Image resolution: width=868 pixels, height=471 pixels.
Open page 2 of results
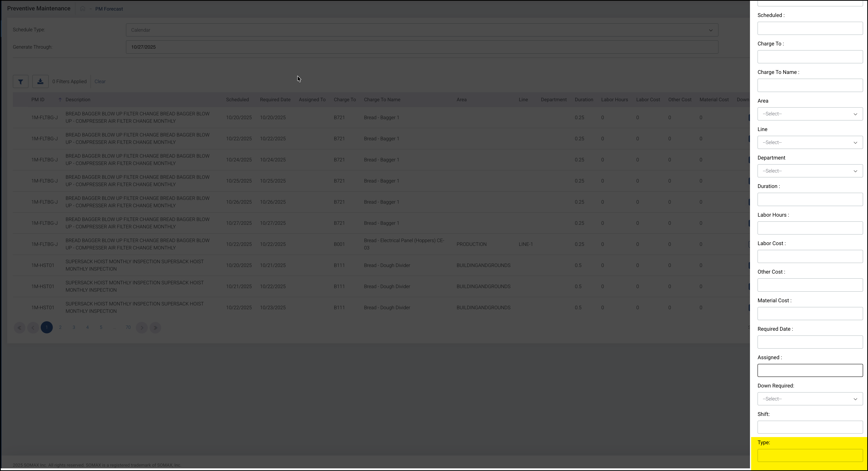[60, 327]
